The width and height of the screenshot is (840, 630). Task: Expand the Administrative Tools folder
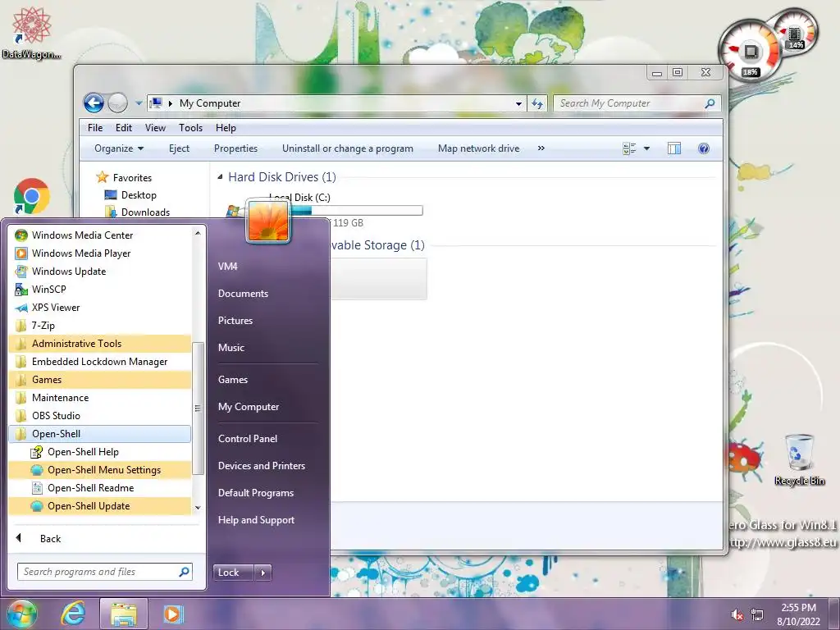coord(100,344)
